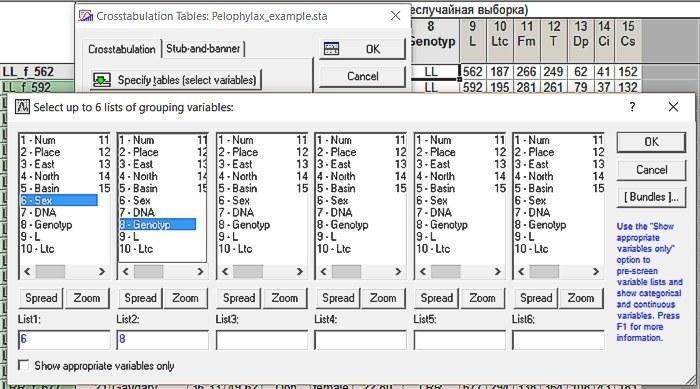Click left scroll arrow of first list

point(27,272)
